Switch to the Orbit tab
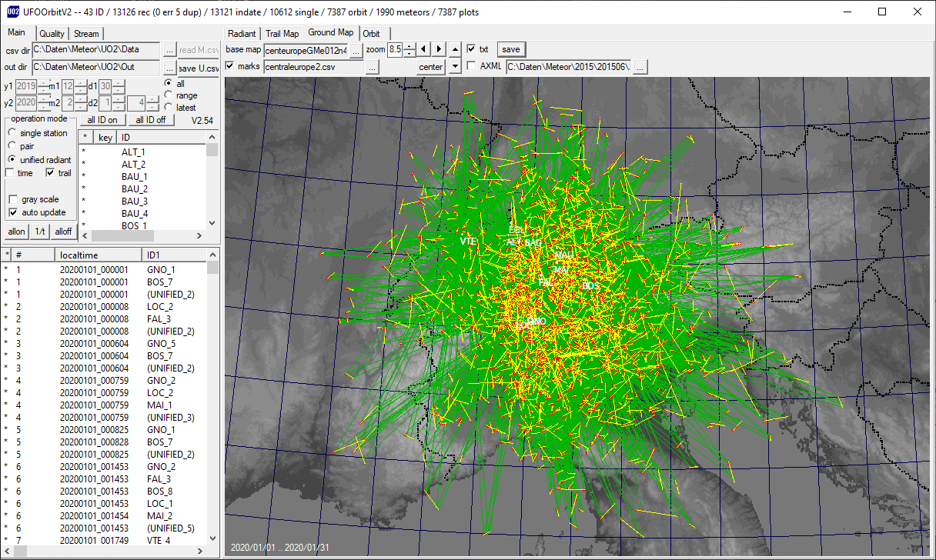 click(371, 34)
